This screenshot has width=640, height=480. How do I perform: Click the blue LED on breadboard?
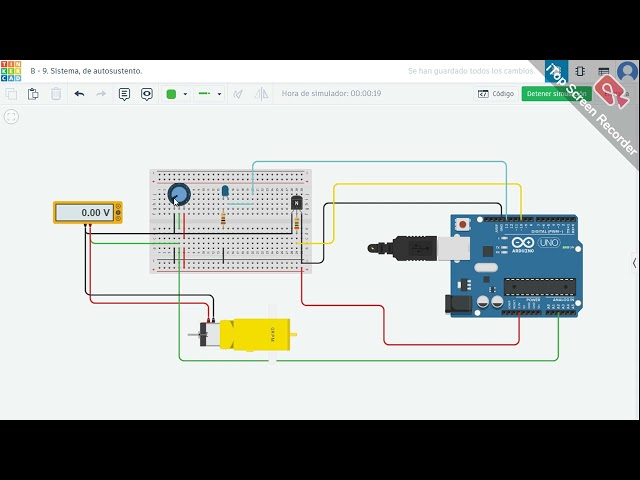pyautogui.click(x=225, y=191)
